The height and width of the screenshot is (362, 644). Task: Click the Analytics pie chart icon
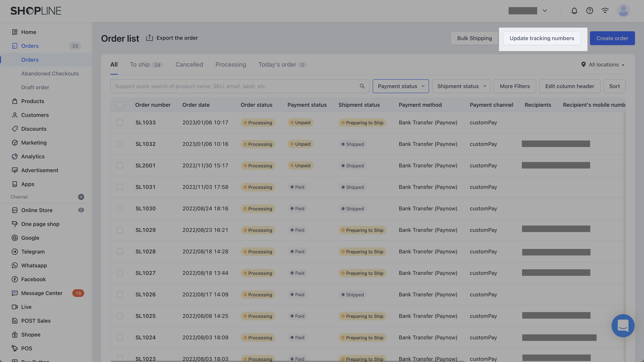click(15, 156)
